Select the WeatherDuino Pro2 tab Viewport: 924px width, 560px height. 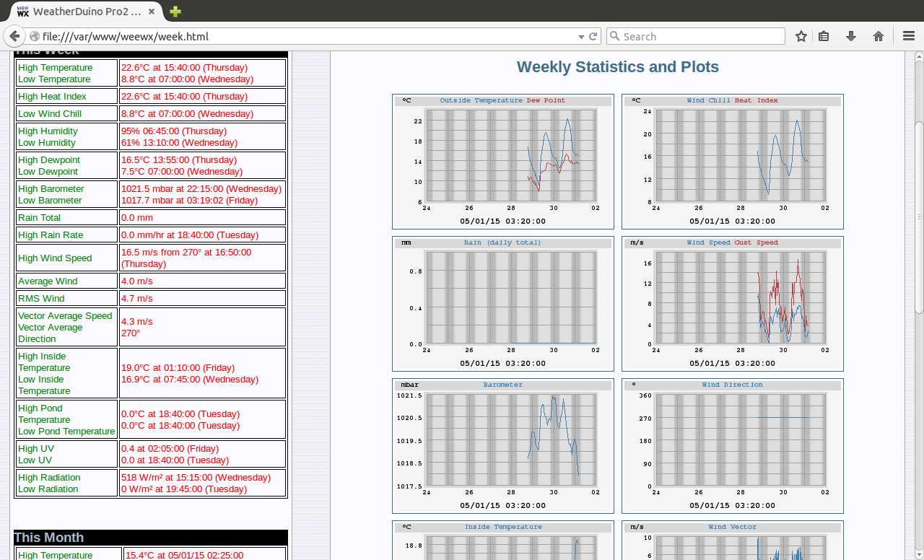[79, 12]
